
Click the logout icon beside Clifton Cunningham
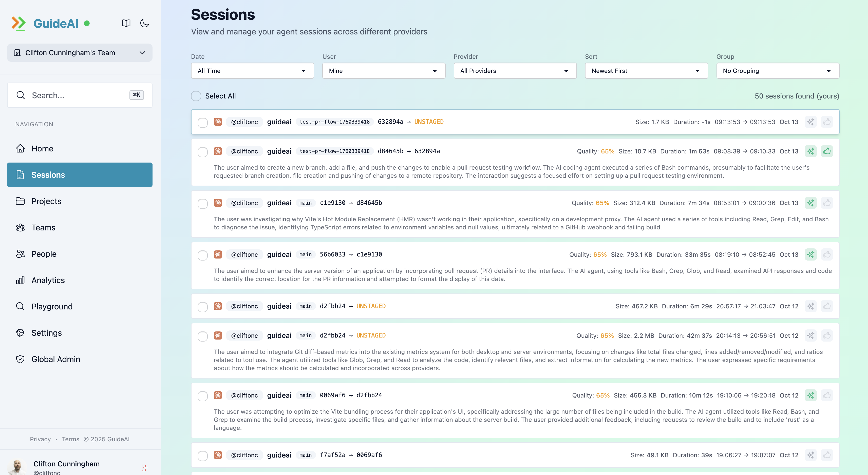(x=145, y=468)
